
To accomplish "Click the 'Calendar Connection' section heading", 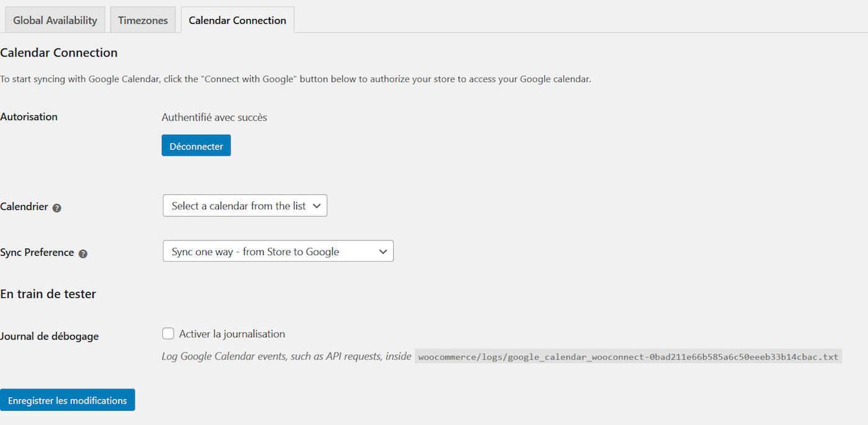I will 59,53.
